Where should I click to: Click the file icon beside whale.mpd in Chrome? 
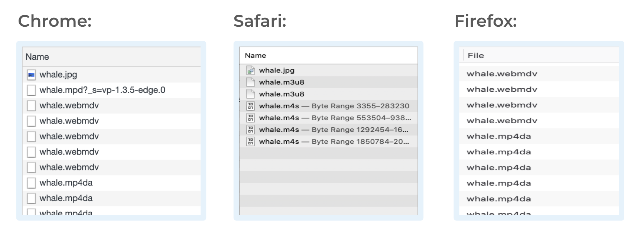coord(32,90)
